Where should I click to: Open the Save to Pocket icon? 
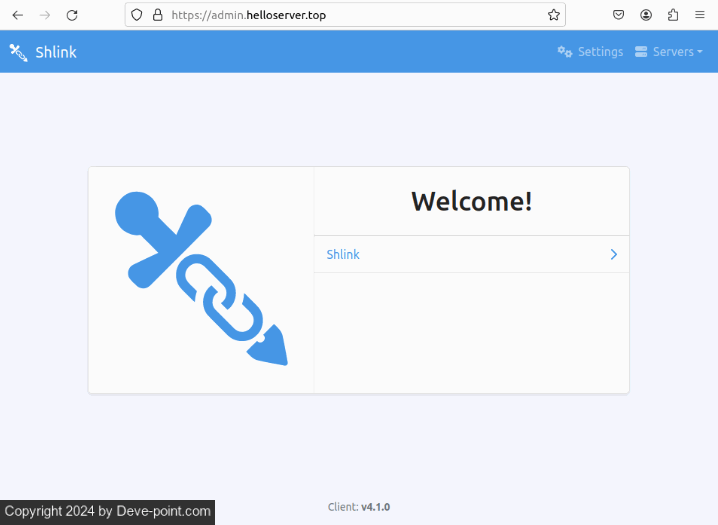(x=619, y=15)
